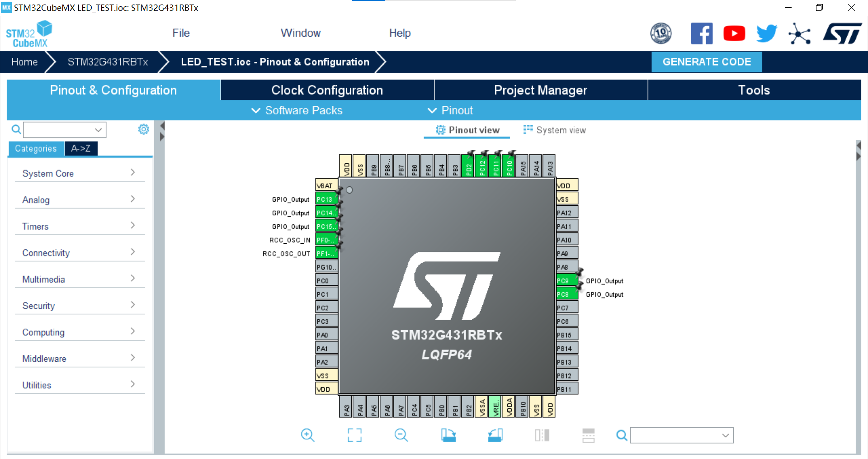The image size is (868, 459).
Task: Click the GENERATE CODE button
Action: point(707,62)
